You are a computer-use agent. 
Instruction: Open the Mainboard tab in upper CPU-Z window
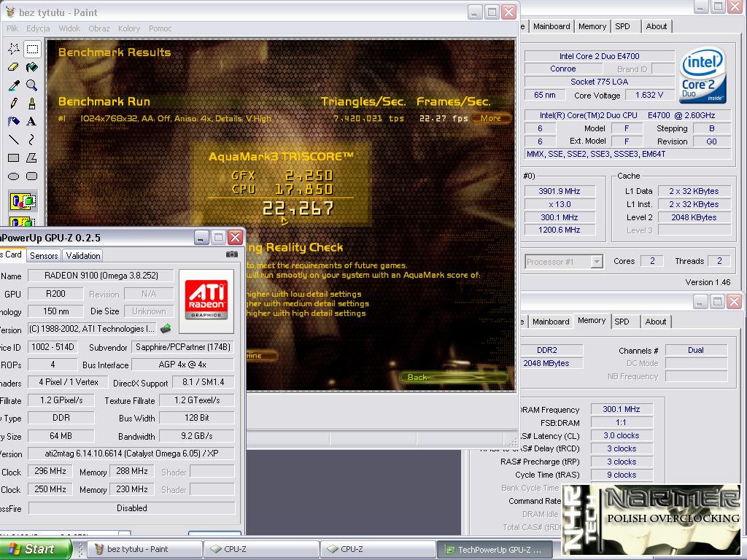coord(551,27)
